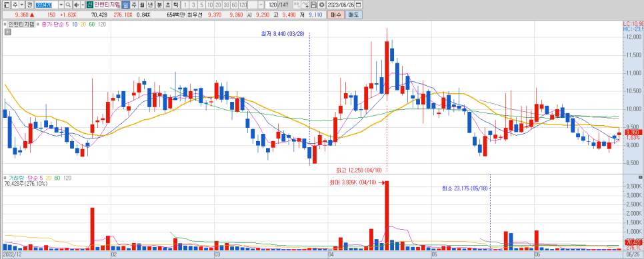Click the magnifier stock search icon
The image size is (644, 259).
tap(68, 5)
